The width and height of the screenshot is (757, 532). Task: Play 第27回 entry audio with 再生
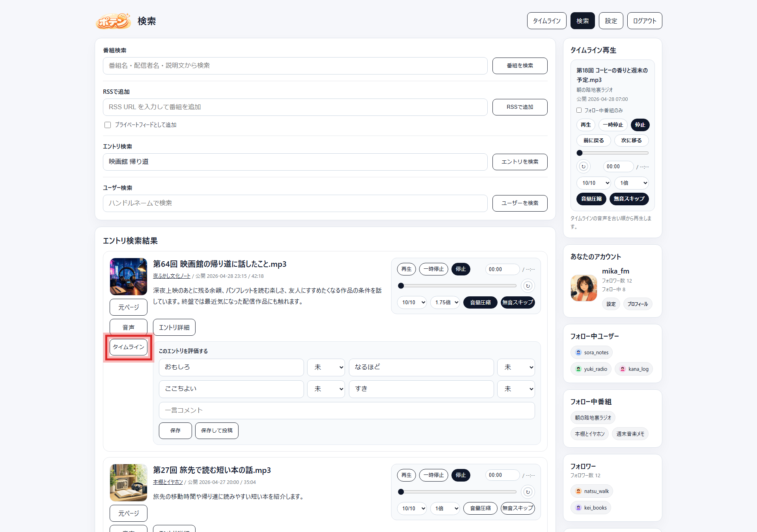point(406,475)
